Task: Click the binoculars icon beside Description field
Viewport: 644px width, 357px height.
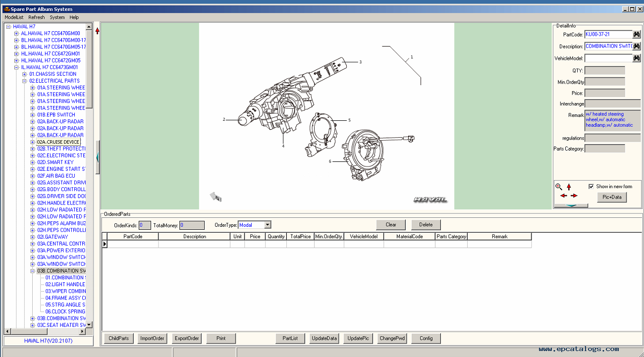Action: pyautogui.click(x=637, y=46)
